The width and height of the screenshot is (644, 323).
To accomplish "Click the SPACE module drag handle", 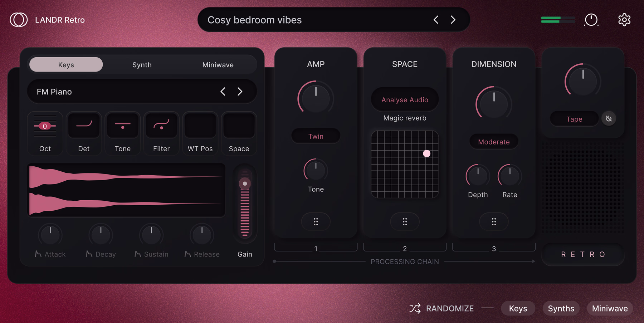I will point(405,221).
